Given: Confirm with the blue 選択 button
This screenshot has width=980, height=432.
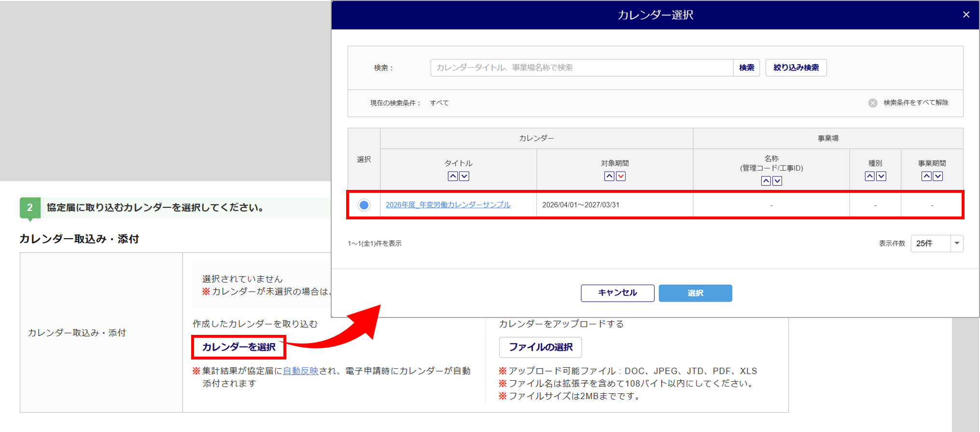Looking at the screenshot, I should click(x=695, y=293).
